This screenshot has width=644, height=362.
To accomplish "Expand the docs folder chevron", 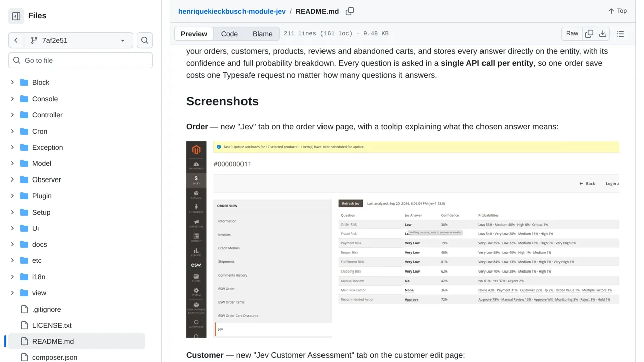I will pyautogui.click(x=12, y=244).
